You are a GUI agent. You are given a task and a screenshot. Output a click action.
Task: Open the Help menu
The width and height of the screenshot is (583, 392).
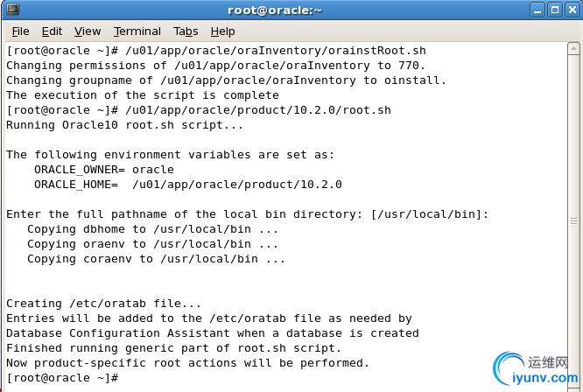click(x=222, y=31)
